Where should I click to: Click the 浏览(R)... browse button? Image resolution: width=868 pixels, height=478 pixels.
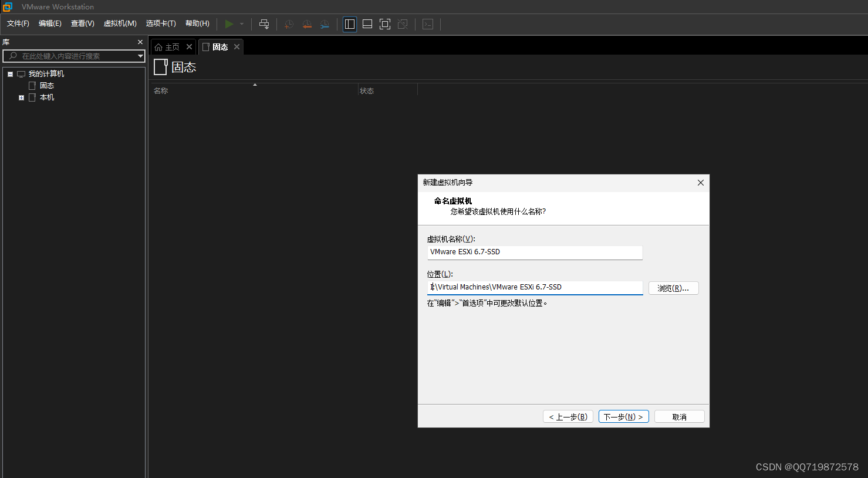[673, 288]
